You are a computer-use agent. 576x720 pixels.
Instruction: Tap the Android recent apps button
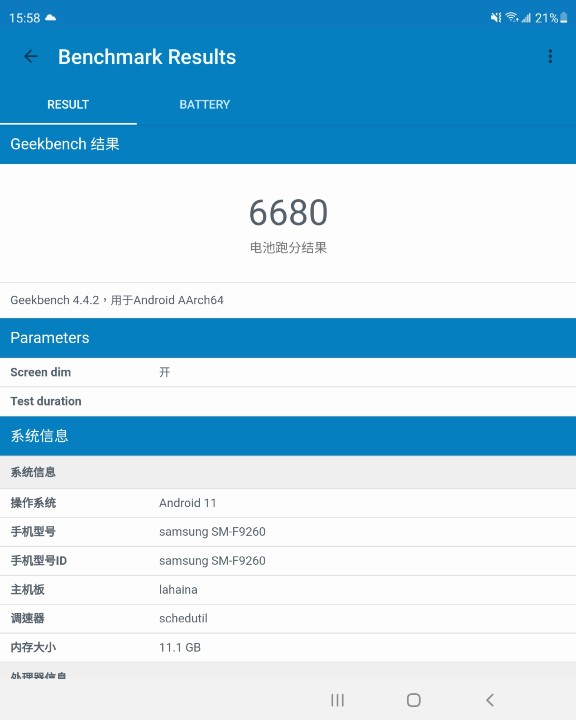click(x=337, y=700)
